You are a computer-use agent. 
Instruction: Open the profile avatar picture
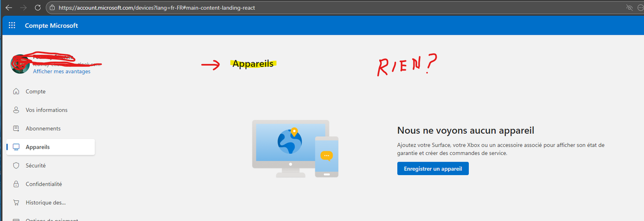[20, 64]
